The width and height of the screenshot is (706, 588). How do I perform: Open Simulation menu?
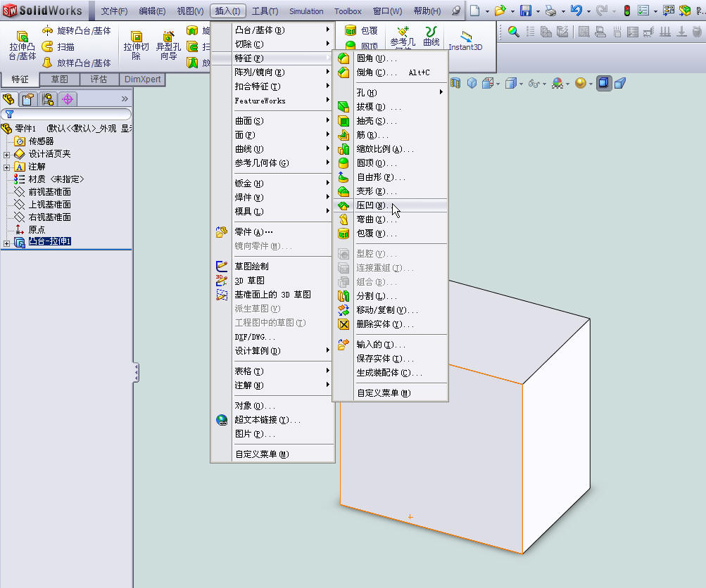306,11
